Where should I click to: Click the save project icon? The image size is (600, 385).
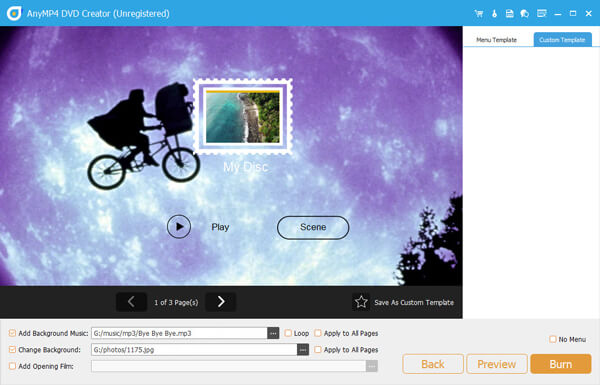(x=509, y=14)
